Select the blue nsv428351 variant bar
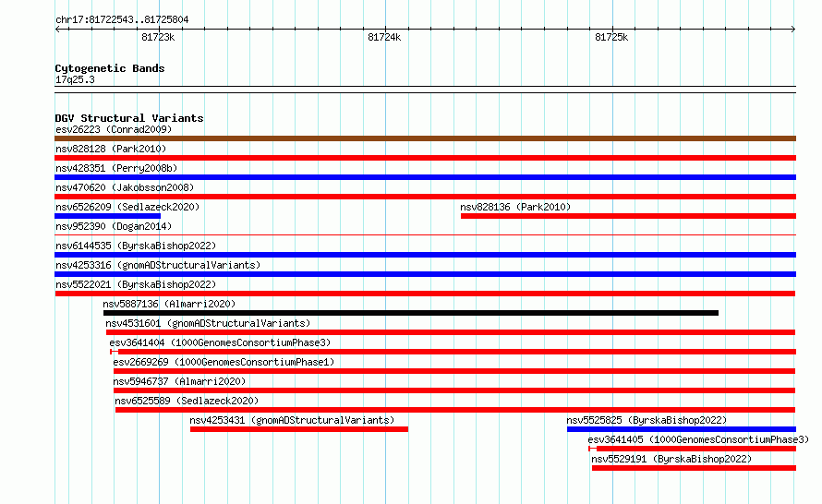The image size is (822, 504). tap(425, 177)
